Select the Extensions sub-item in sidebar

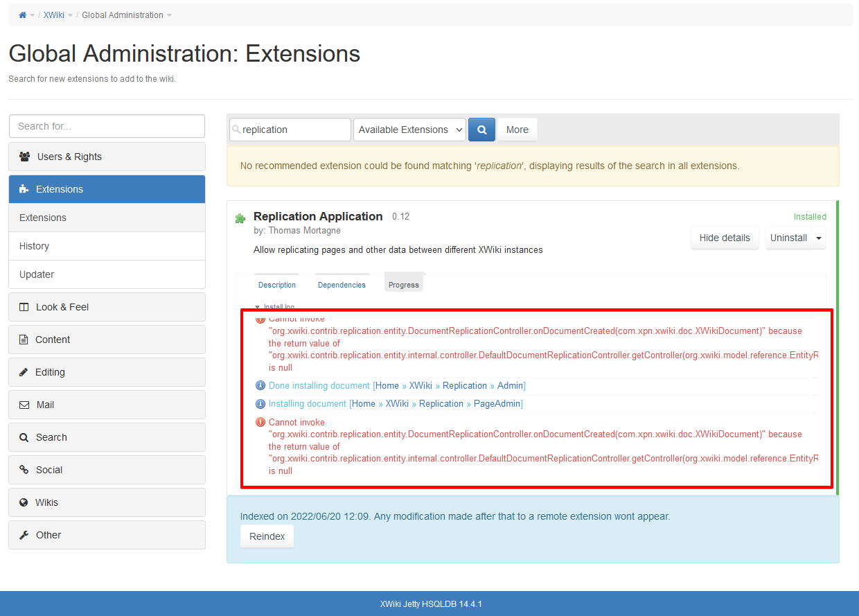tap(107, 218)
